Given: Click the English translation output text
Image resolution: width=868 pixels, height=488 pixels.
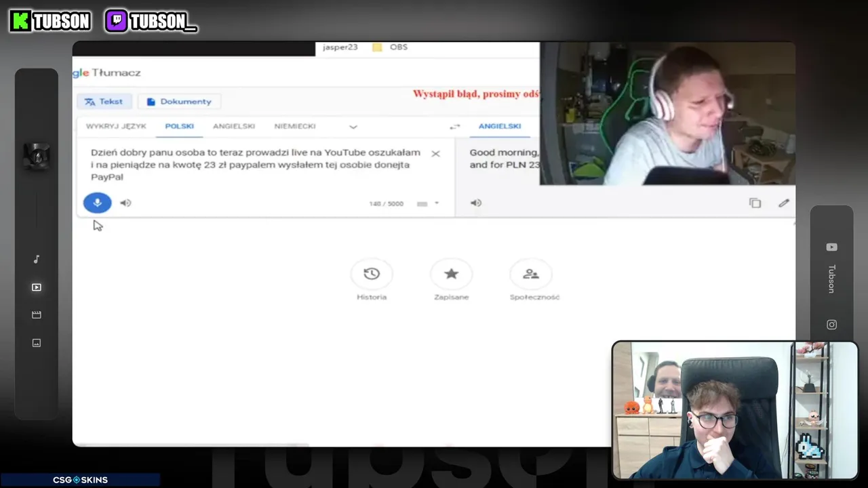Looking at the screenshot, I should [505, 159].
